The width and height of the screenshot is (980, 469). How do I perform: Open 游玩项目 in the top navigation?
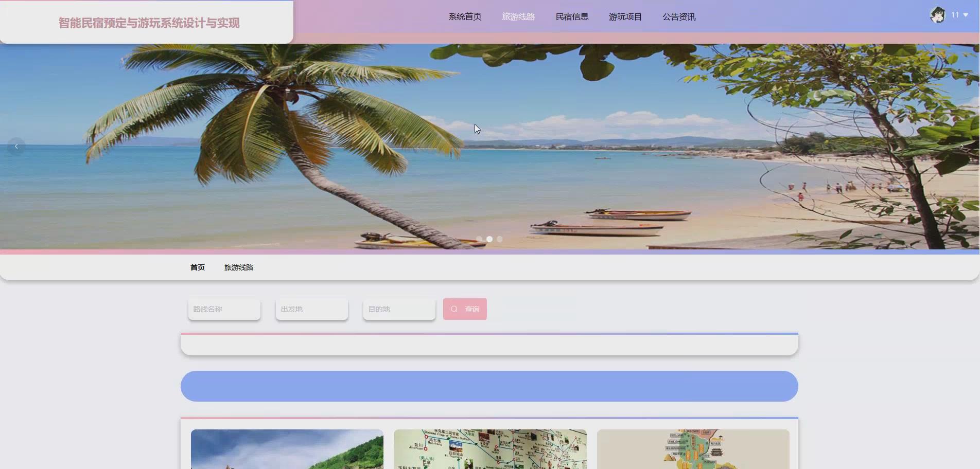point(625,16)
